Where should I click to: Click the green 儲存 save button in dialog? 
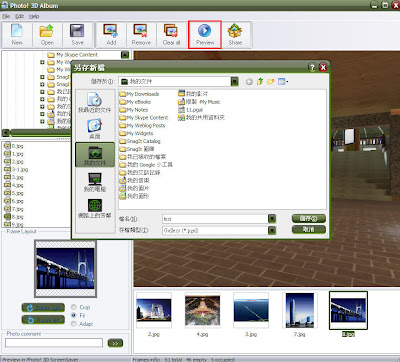tap(309, 219)
